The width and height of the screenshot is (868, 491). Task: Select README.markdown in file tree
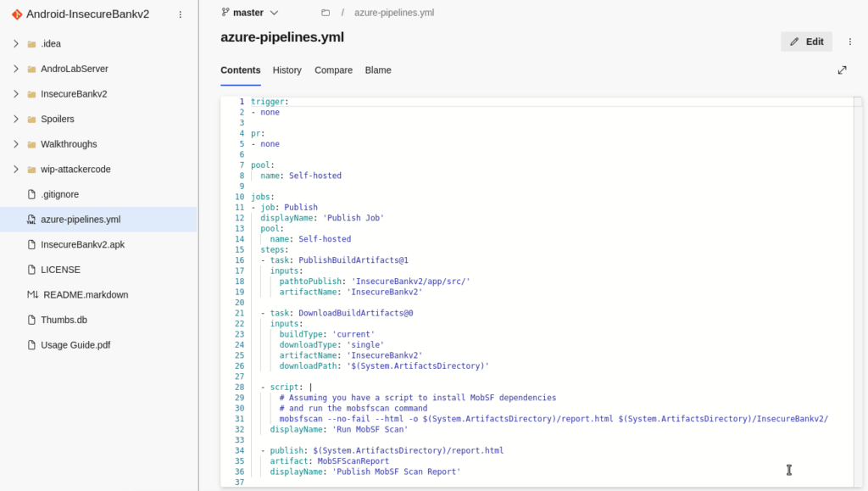pos(86,294)
